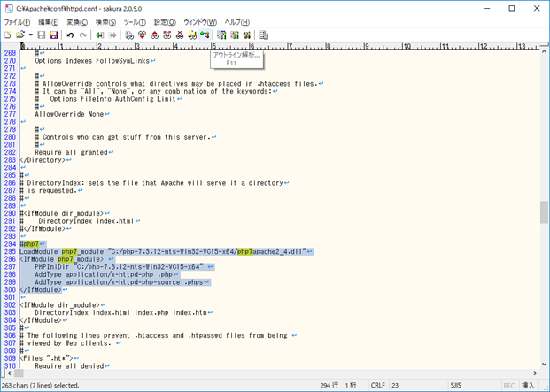Open the 編集(E) menu
Image resolution: width=550 pixels, height=392 pixels.
tap(49, 22)
